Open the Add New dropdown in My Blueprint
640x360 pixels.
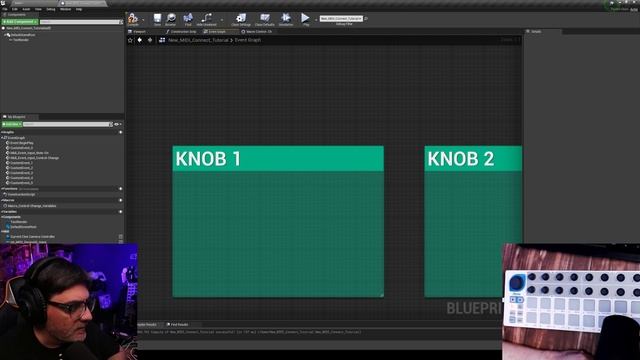click(x=11, y=124)
